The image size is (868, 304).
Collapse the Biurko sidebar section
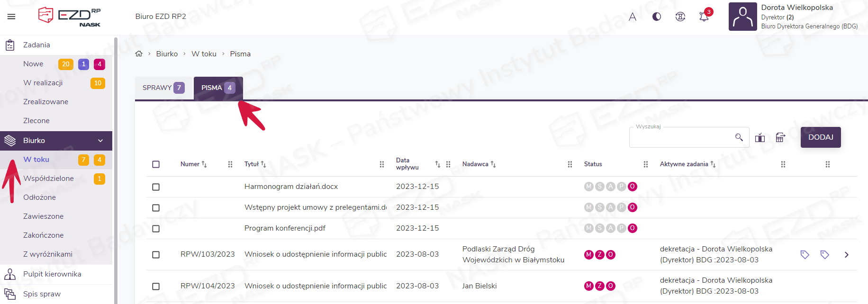[x=100, y=141]
